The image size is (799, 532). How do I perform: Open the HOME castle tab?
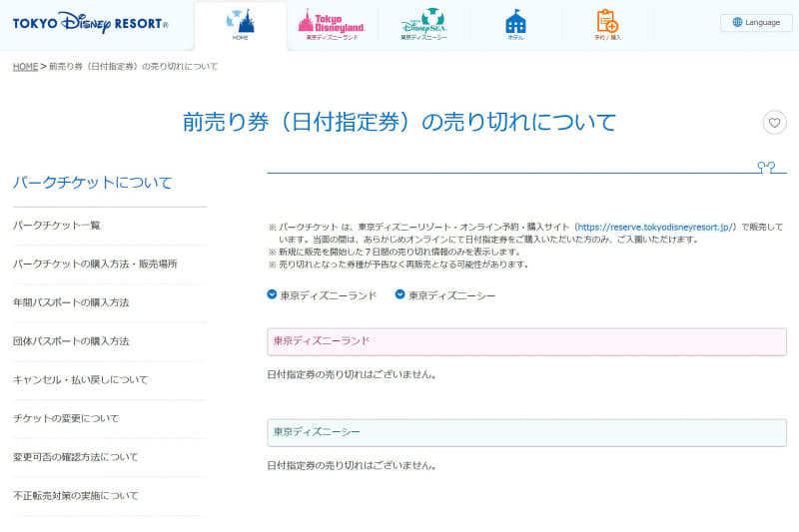240,26
